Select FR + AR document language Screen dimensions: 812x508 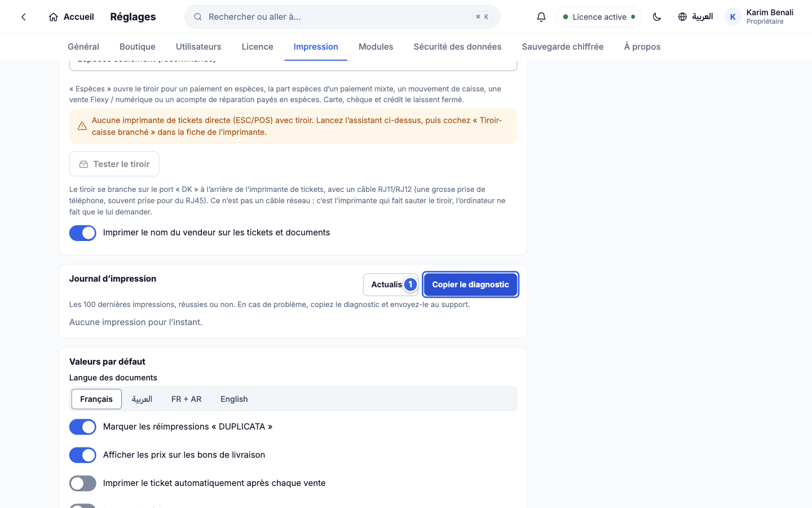point(187,399)
